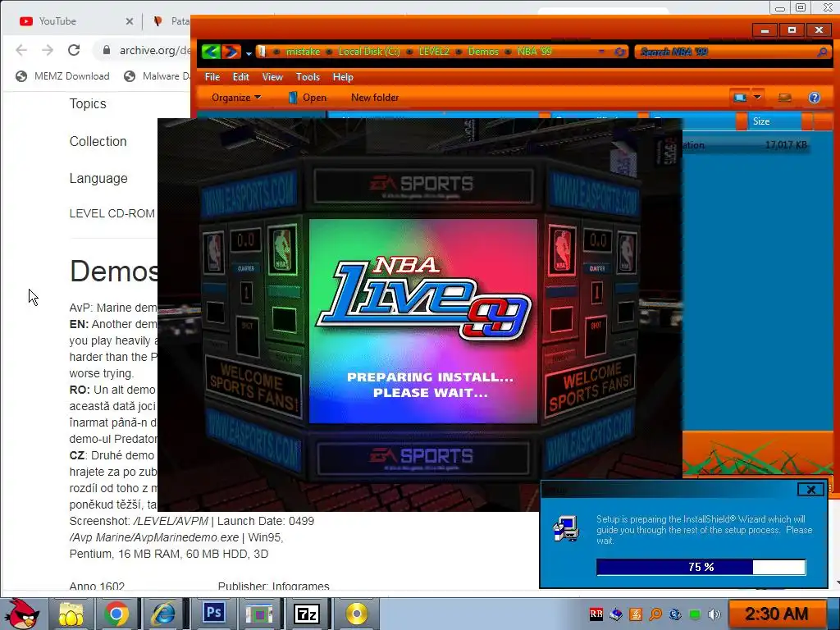Click the LEVEL CD-ROM collection link
This screenshot has height=630, width=840.
point(112,213)
